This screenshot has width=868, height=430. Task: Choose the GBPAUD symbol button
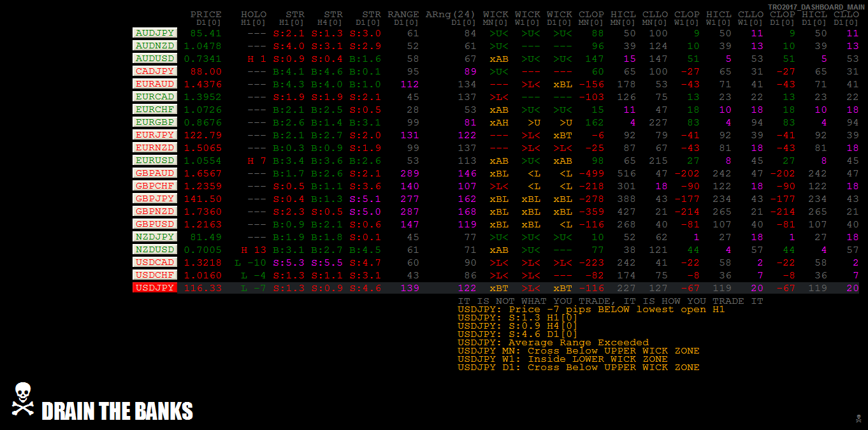[x=155, y=173]
